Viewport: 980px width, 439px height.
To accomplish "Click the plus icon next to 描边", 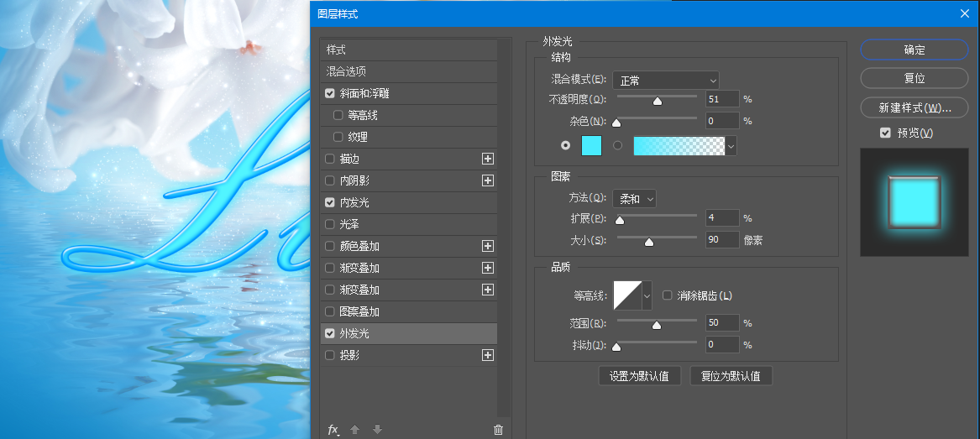I will point(488,159).
